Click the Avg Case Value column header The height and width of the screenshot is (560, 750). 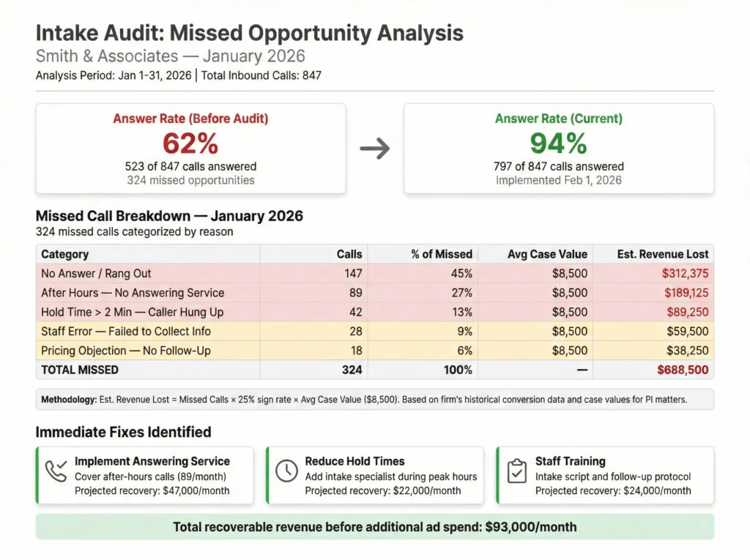pos(547,254)
